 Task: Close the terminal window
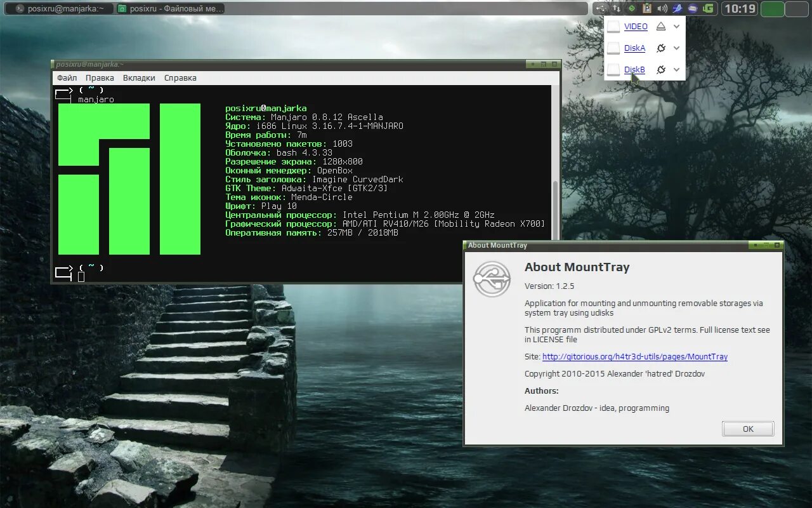pos(555,64)
